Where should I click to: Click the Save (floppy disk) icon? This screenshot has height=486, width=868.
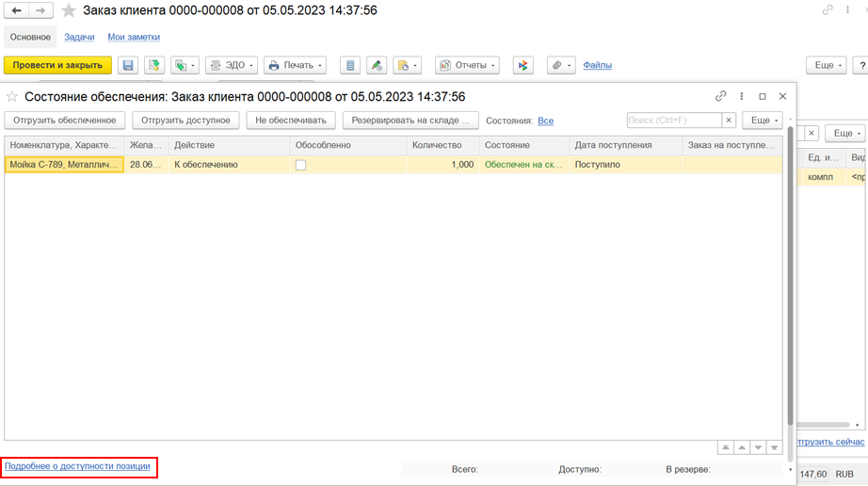pos(128,65)
